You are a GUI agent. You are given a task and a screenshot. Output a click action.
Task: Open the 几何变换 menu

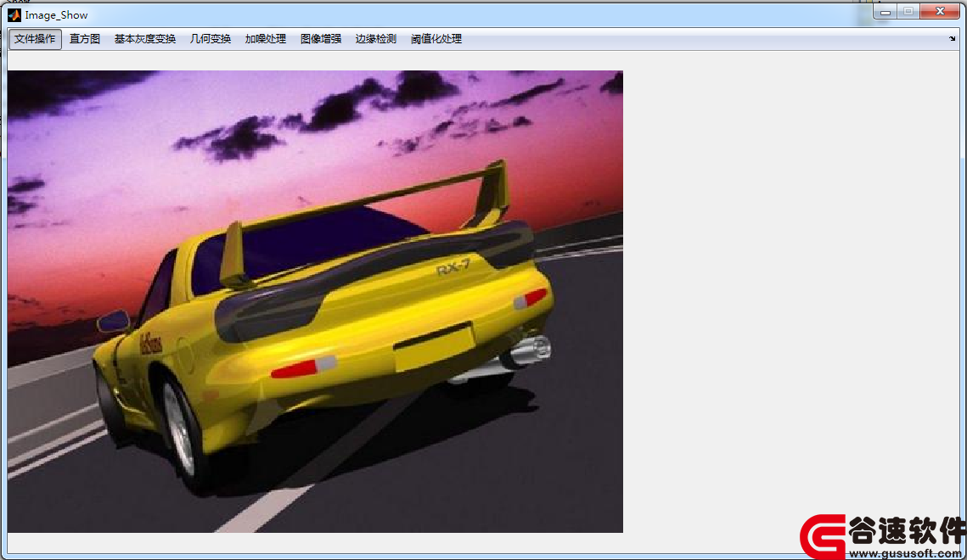click(211, 39)
